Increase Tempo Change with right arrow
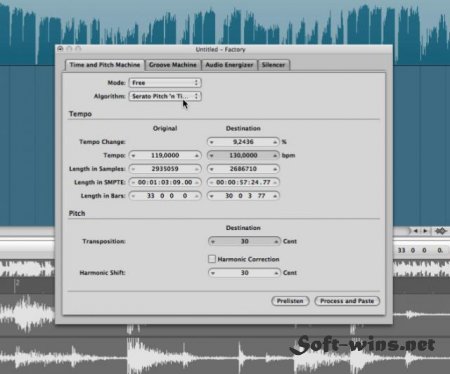 click(275, 142)
